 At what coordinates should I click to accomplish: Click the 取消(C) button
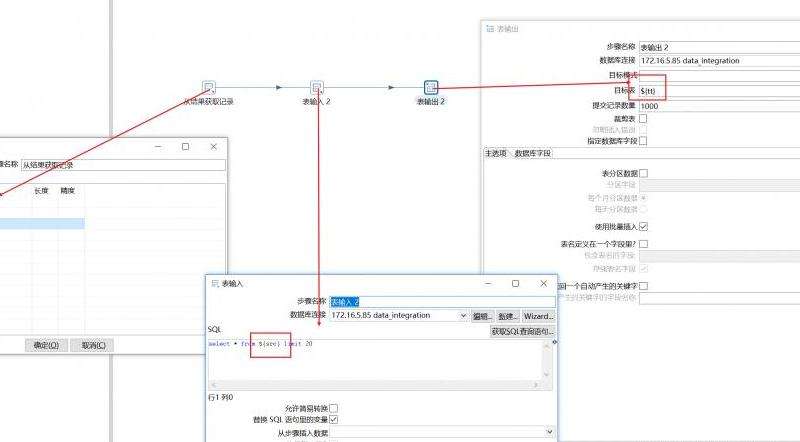pyautogui.click(x=93, y=345)
